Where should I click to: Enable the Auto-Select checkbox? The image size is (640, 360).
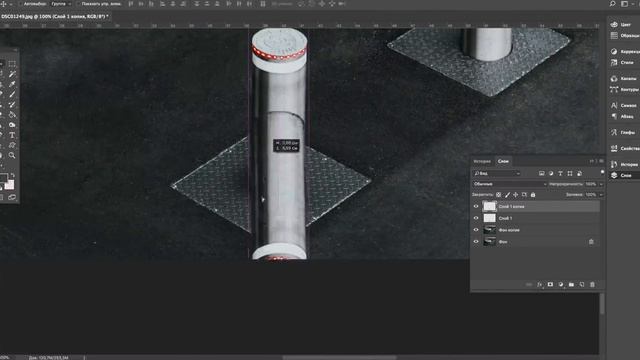[x=20, y=4]
